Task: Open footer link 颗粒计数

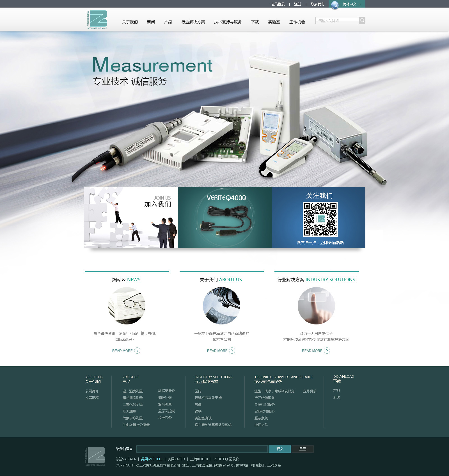Action: 165,397
